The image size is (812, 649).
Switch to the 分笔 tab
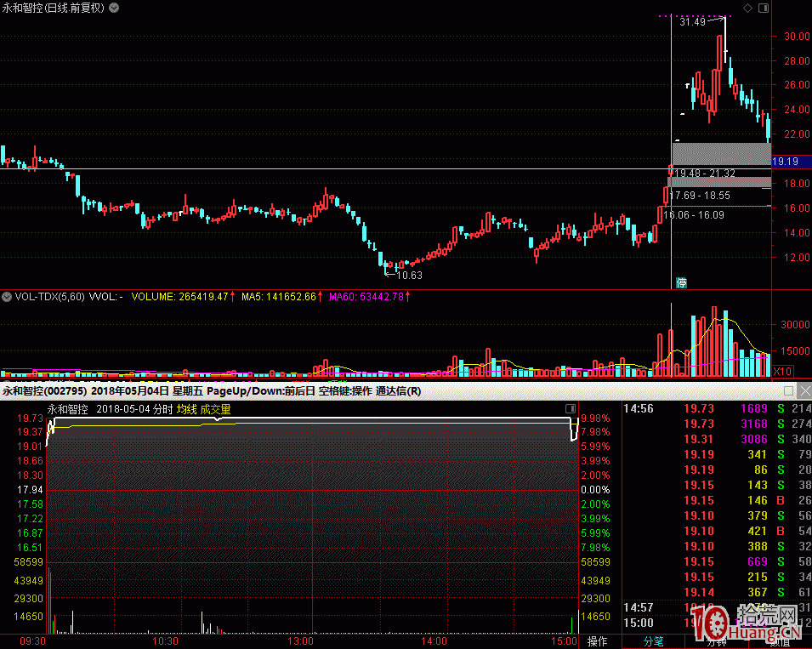tap(653, 641)
